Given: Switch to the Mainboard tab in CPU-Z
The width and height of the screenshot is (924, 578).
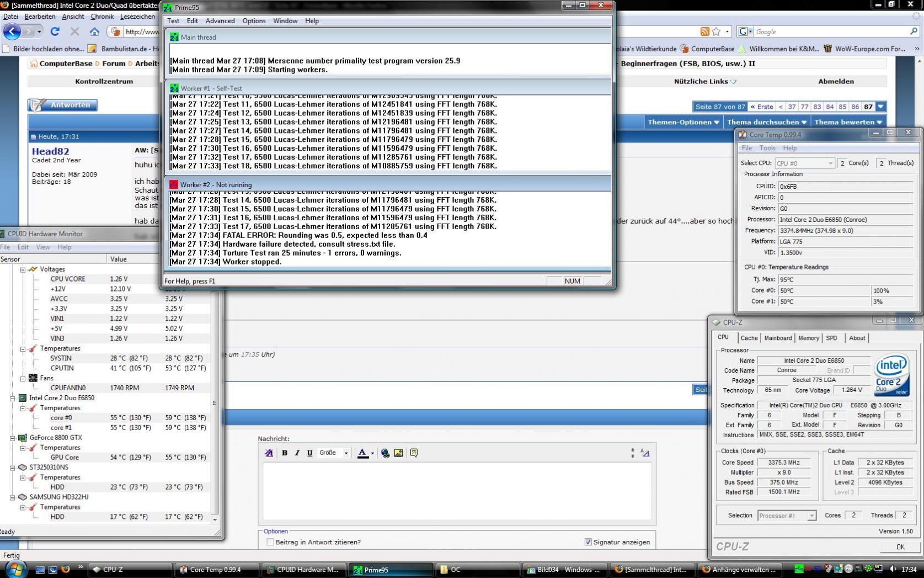Looking at the screenshot, I should tap(778, 338).
